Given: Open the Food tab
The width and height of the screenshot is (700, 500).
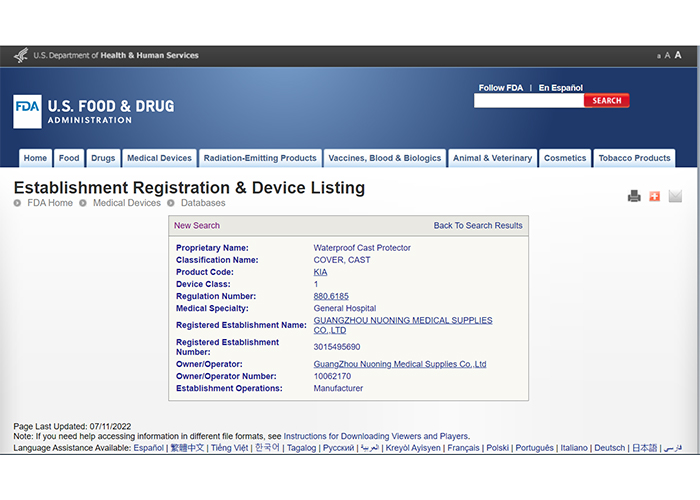Looking at the screenshot, I should point(69,158).
